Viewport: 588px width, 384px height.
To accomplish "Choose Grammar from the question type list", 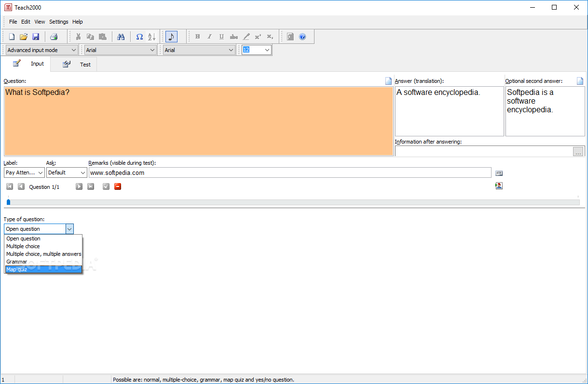I will click(43, 262).
